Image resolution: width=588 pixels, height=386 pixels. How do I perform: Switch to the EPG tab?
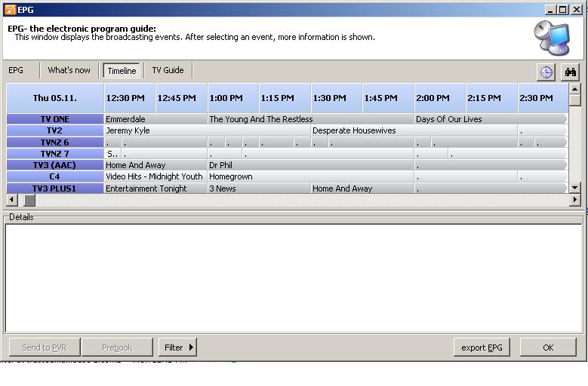[x=16, y=70]
